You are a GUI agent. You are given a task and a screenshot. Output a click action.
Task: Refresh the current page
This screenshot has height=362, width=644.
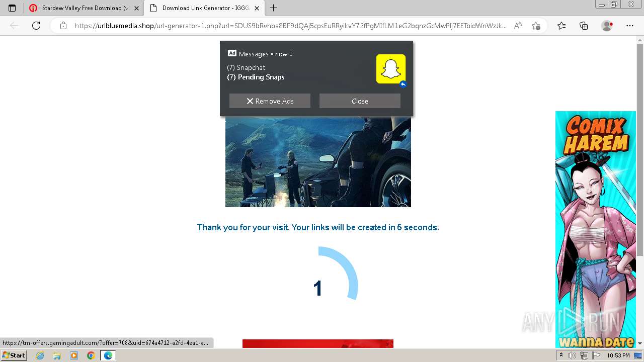point(36,26)
